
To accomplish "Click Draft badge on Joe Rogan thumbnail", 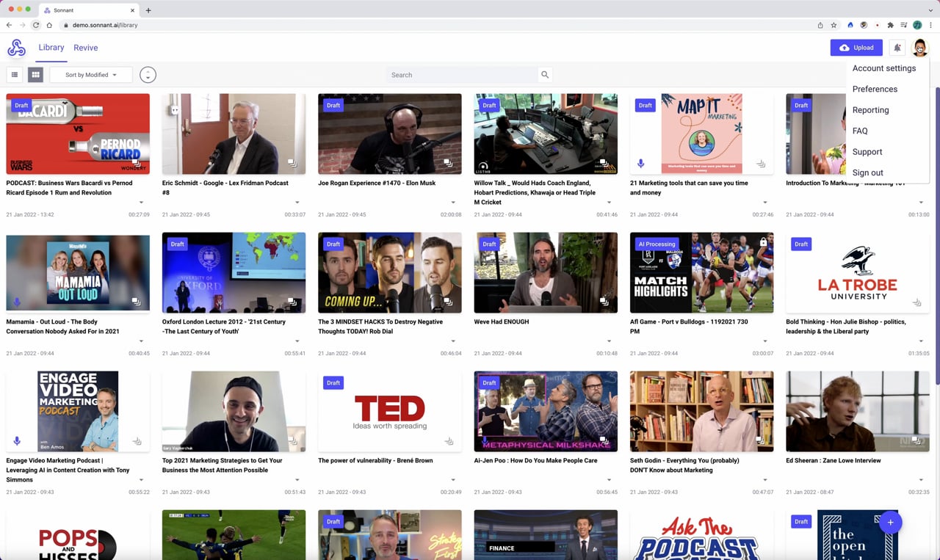I will pos(333,106).
